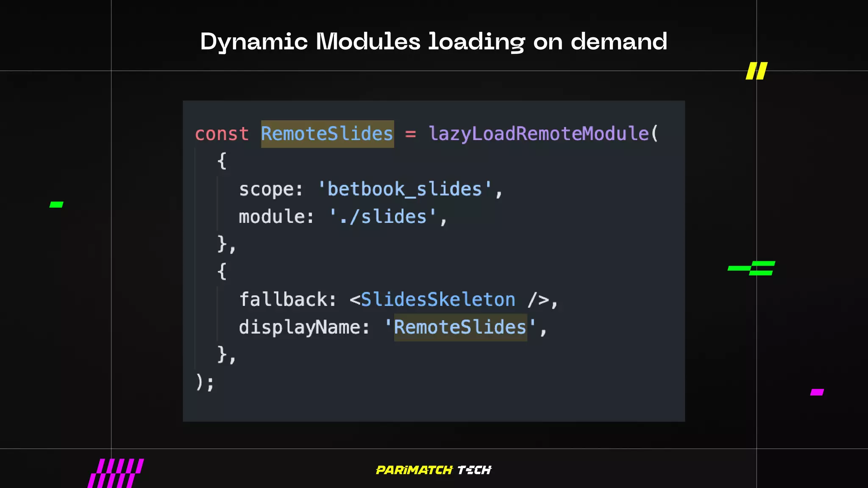
Task: Click the 'displayName:' property key
Action: click(x=304, y=327)
